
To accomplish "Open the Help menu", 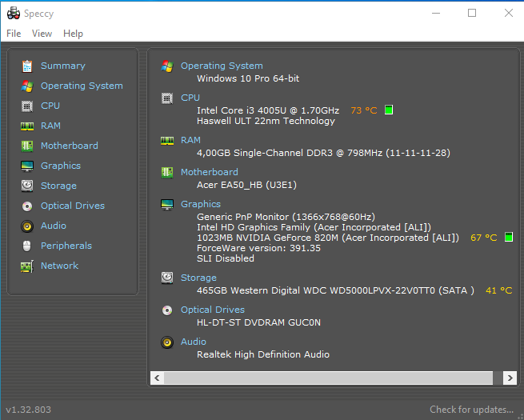I will 73,34.
